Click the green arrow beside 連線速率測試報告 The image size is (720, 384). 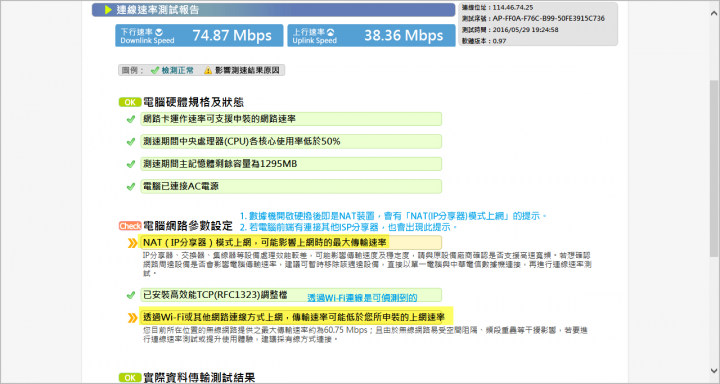click(x=108, y=10)
